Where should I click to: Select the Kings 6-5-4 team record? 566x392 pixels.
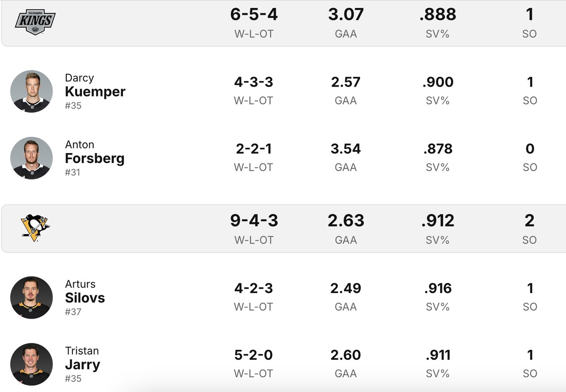254,15
